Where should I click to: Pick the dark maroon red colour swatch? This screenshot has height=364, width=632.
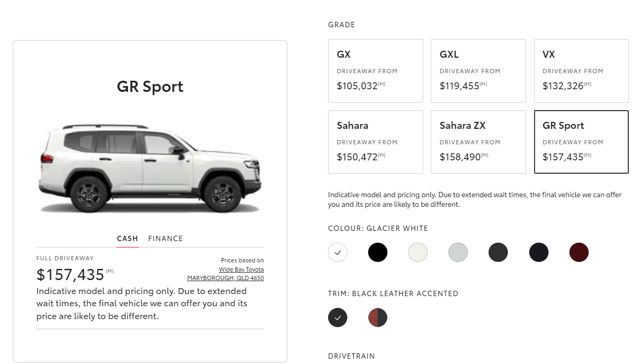point(579,252)
